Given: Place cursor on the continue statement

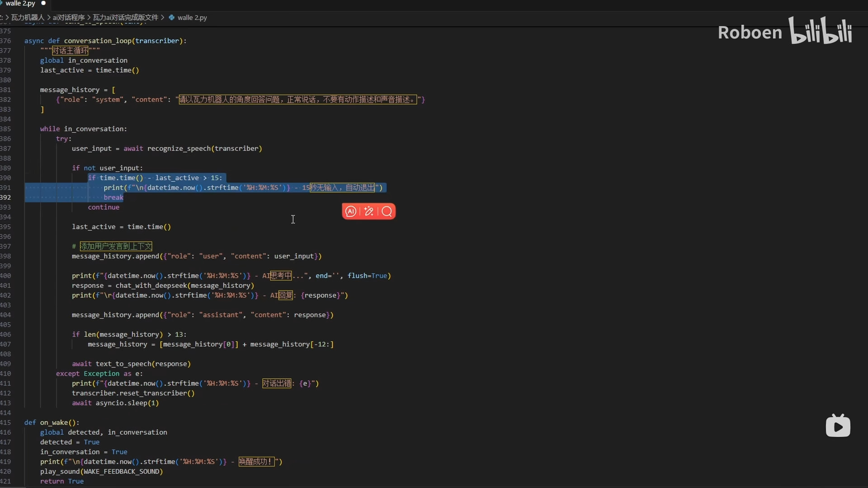Looking at the screenshot, I should coord(104,207).
